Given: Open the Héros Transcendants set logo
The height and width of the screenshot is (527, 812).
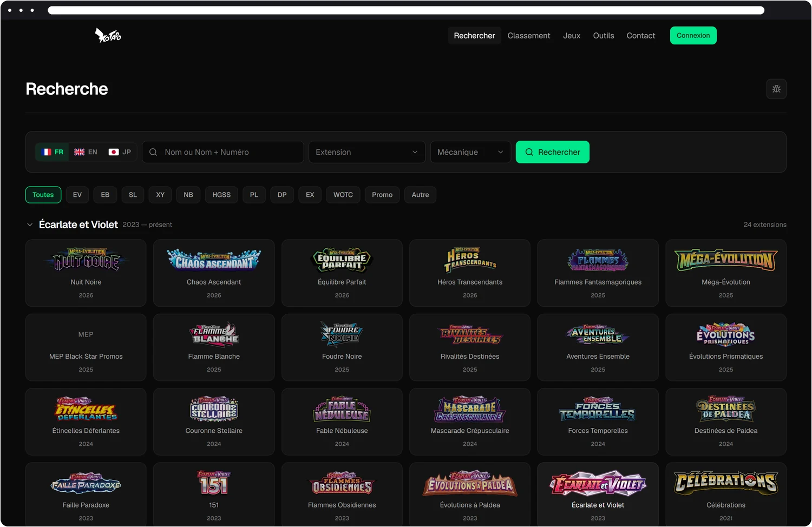Looking at the screenshot, I should point(470,260).
